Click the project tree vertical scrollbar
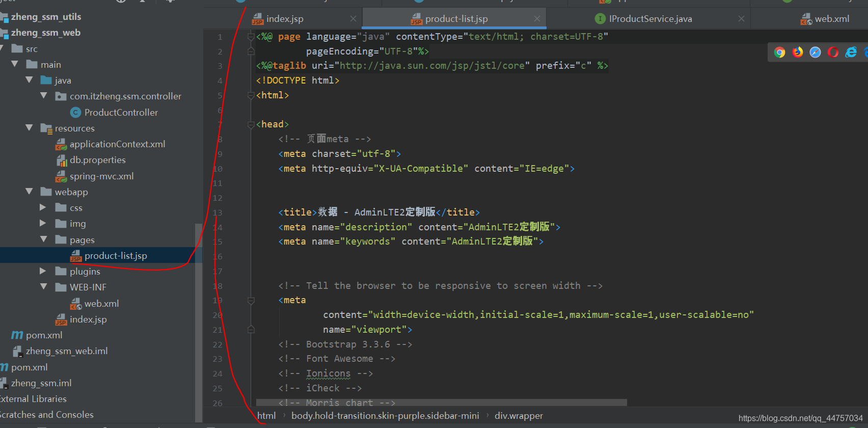 click(199, 323)
